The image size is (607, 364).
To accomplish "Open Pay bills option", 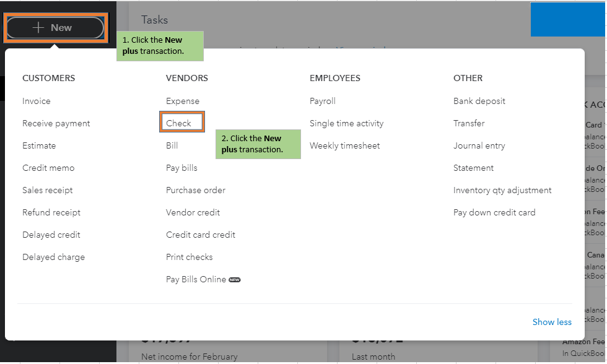I will click(181, 168).
